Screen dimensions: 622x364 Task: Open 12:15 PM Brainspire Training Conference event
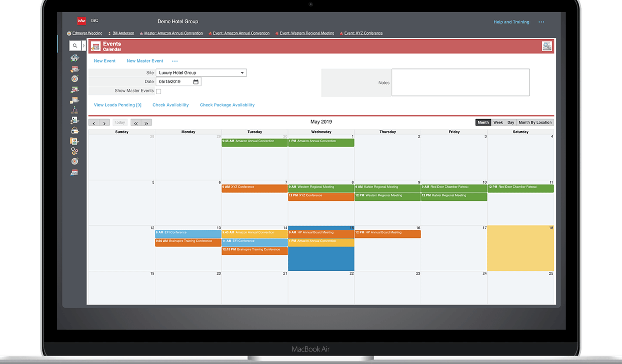[x=255, y=251]
